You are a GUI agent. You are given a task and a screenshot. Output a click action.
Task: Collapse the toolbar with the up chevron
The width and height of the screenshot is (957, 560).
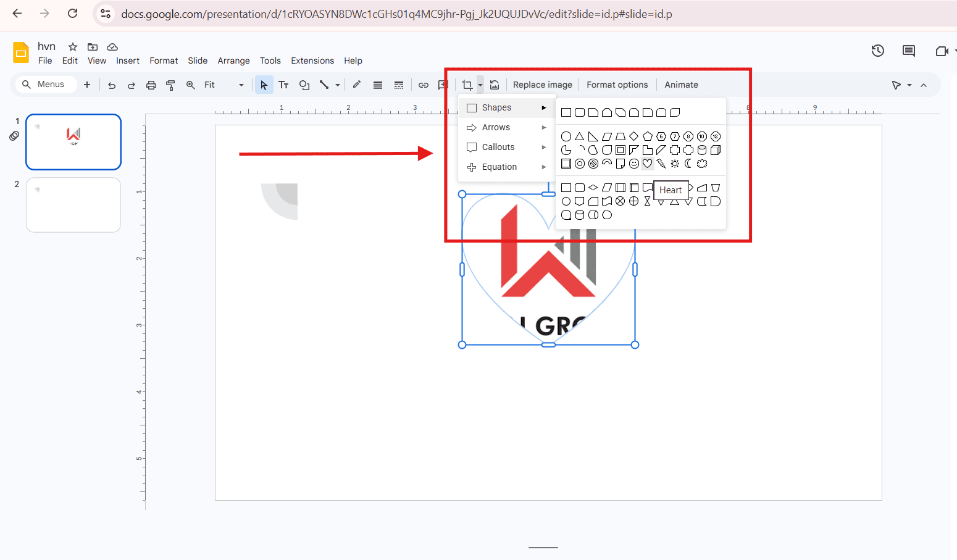pos(924,85)
